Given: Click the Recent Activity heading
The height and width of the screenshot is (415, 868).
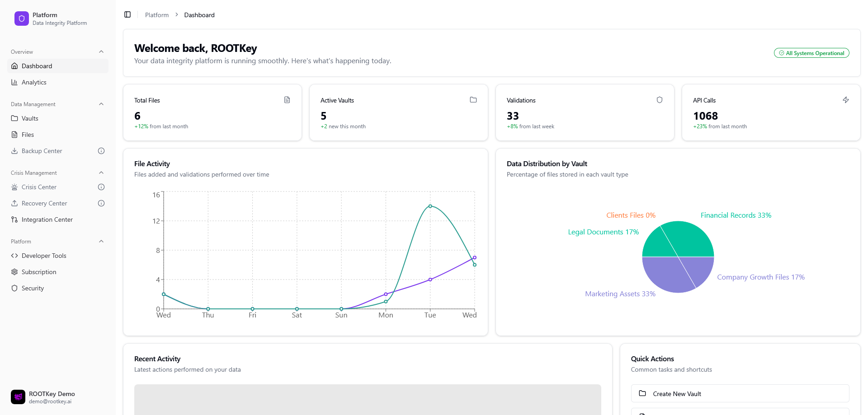Looking at the screenshot, I should (x=157, y=359).
